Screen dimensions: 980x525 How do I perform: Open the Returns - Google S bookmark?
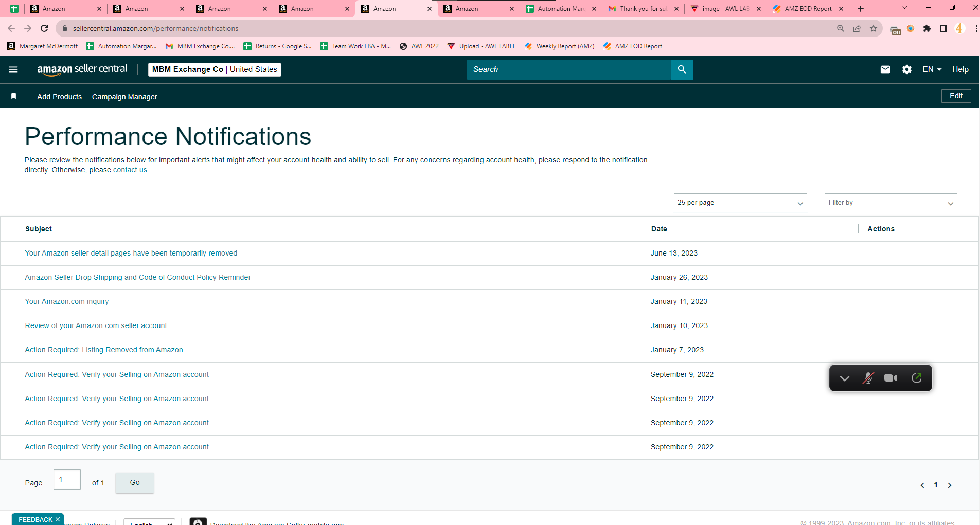[x=278, y=46]
